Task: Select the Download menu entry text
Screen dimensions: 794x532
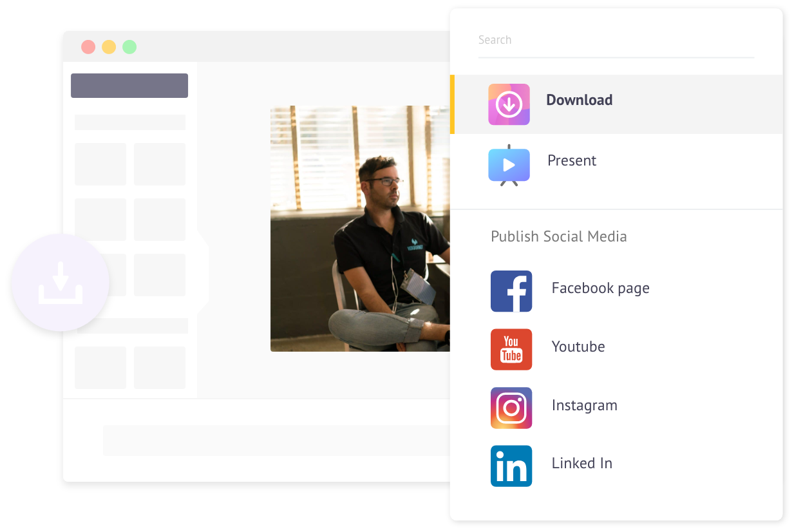Action: click(x=580, y=100)
